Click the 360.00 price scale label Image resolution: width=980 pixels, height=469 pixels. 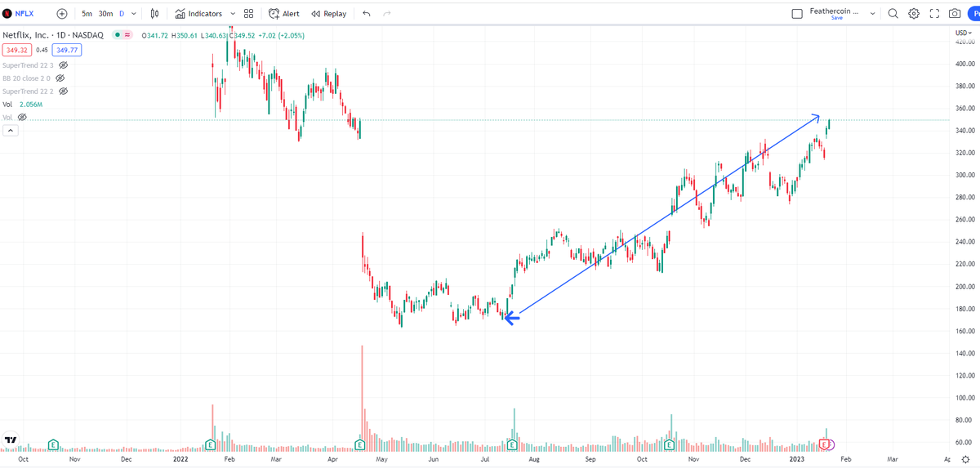point(964,109)
